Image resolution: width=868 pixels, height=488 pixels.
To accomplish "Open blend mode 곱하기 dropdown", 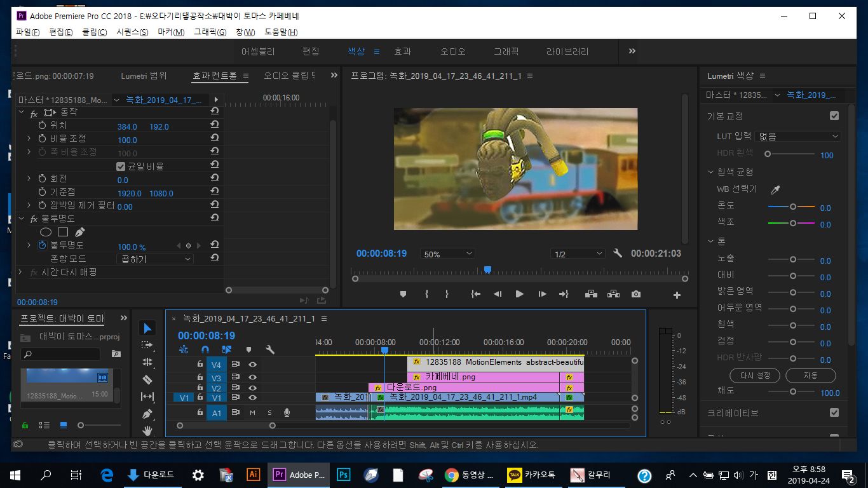I will point(156,259).
